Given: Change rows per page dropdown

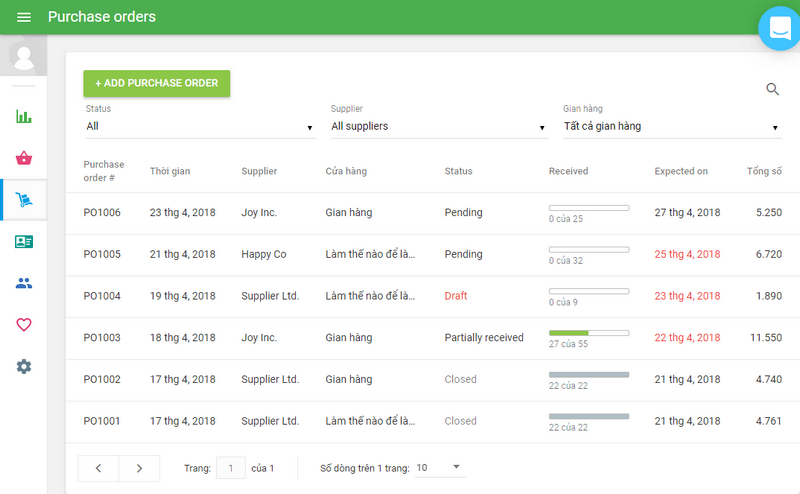Looking at the screenshot, I should tap(440, 467).
